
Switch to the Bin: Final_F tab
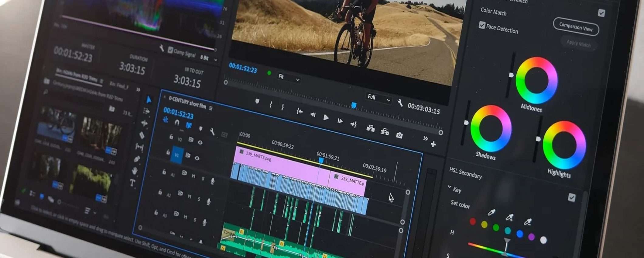pos(119,85)
